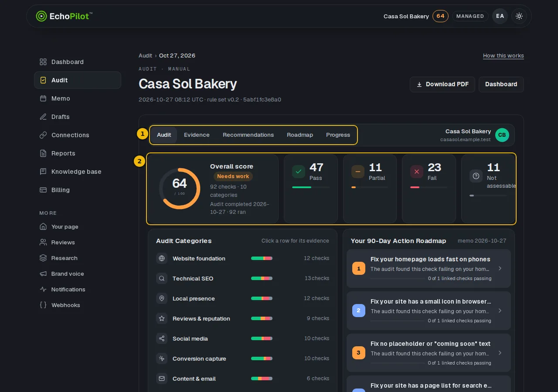This screenshot has width=558, height=392.
Task: Click the Conversion capture category row
Action: coord(242,358)
